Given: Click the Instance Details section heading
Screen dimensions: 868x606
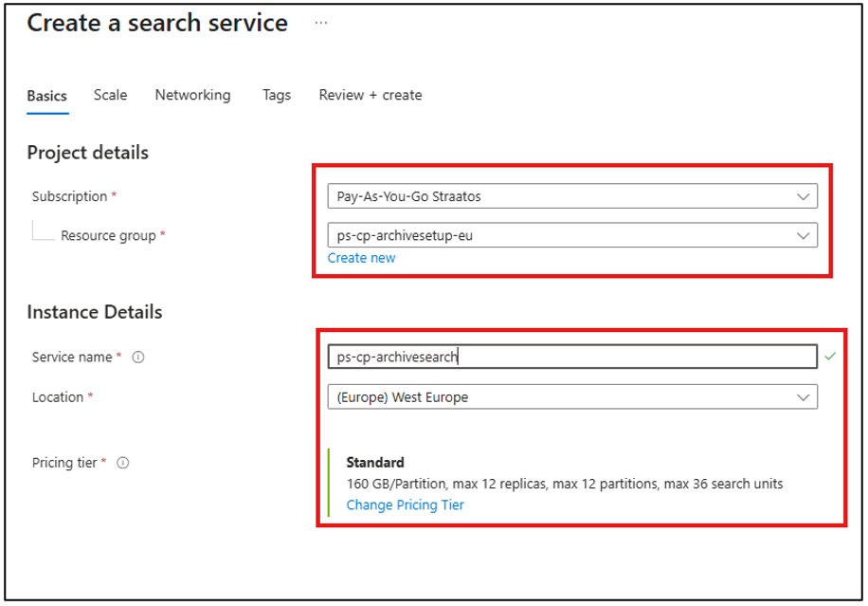Looking at the screenshot, I should [x=94, y=312].
